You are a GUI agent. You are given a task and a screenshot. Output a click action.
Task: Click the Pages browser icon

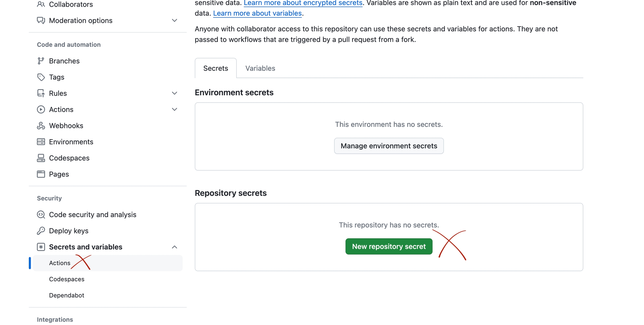click(41, 174)
